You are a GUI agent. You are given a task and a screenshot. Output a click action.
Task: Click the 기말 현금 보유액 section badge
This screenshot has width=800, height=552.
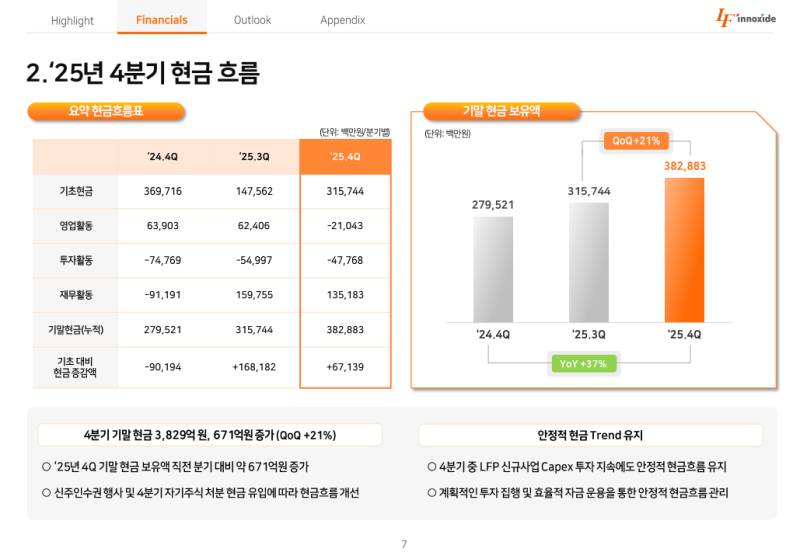click(501, 111)
